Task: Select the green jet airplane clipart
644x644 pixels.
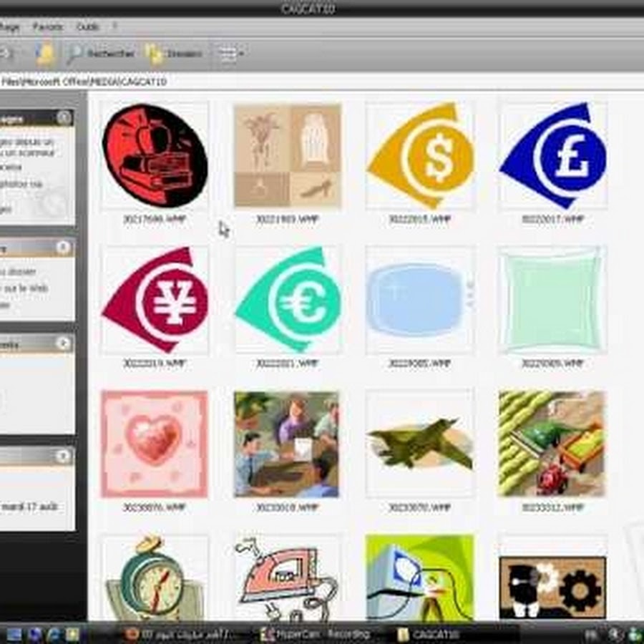Action: [x=420, y=444]
